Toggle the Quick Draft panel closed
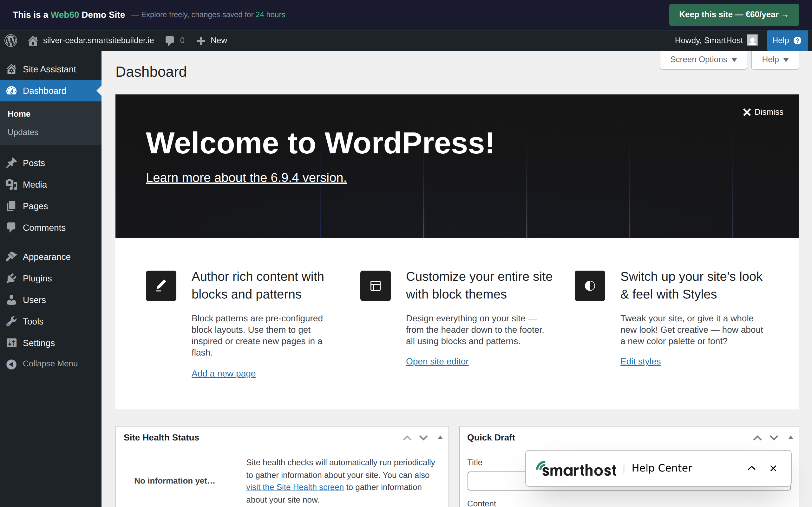This screenshot has width=812, height=507. [790, 438]
